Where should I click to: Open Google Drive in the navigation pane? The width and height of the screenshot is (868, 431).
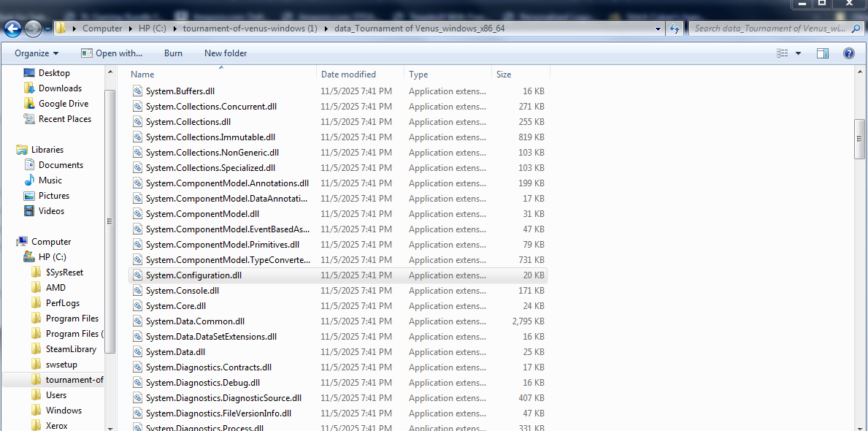click(63, 104)
